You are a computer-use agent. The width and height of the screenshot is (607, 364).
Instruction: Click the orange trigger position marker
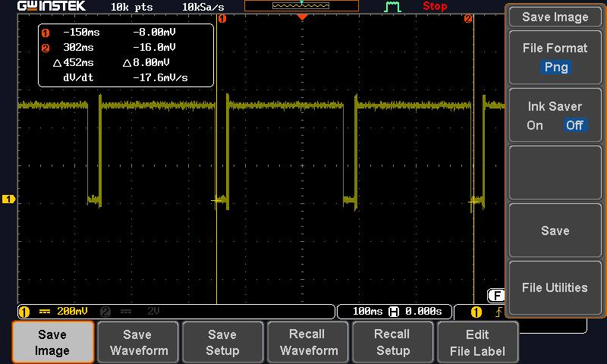(302, 17)
